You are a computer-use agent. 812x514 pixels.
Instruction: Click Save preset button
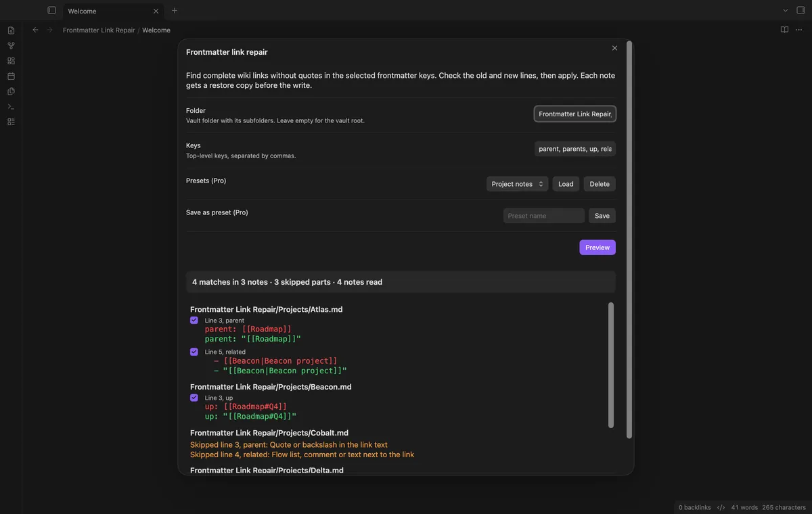point(602,216)
